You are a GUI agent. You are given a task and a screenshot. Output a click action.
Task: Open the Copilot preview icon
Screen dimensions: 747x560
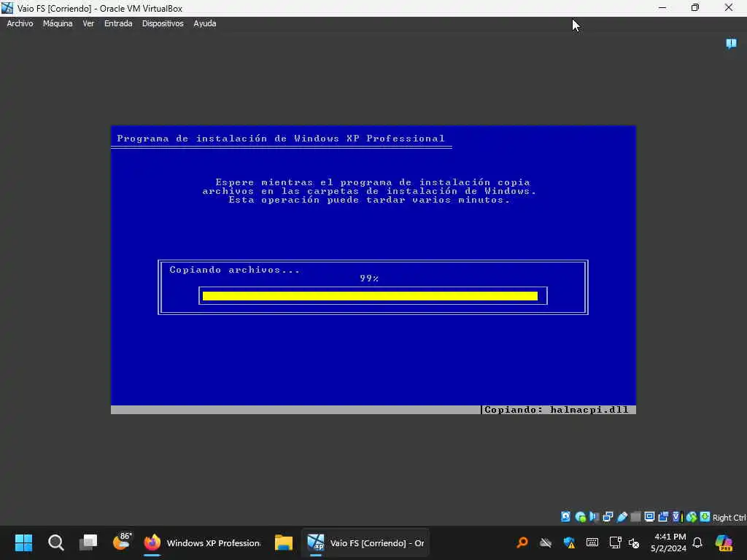coord(724,542)
